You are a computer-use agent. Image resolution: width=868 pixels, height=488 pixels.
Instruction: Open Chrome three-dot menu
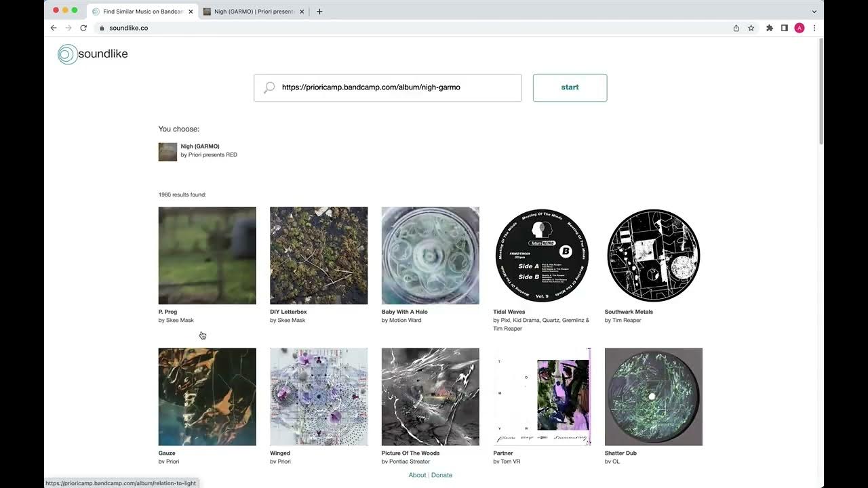[814, 28]
